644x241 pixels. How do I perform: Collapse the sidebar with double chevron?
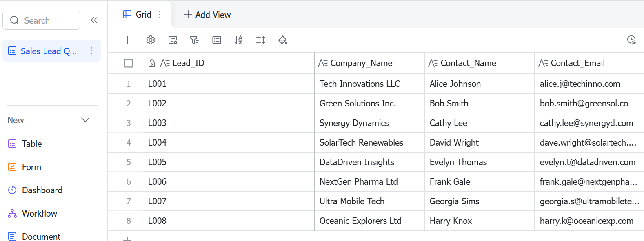coord(94,20)
